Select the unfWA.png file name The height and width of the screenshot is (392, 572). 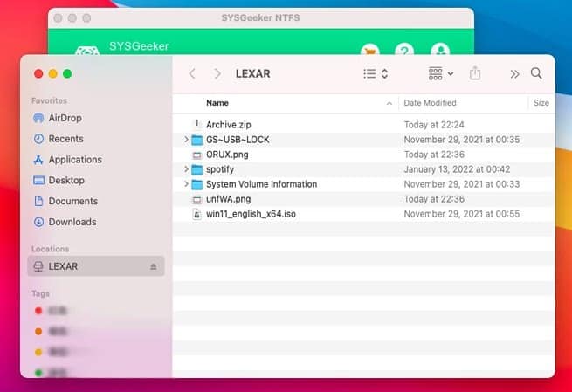pos(228,199)
